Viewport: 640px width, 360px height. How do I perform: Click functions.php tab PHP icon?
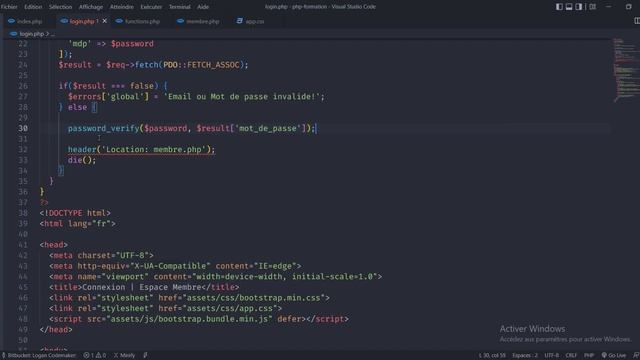[119, 21]
